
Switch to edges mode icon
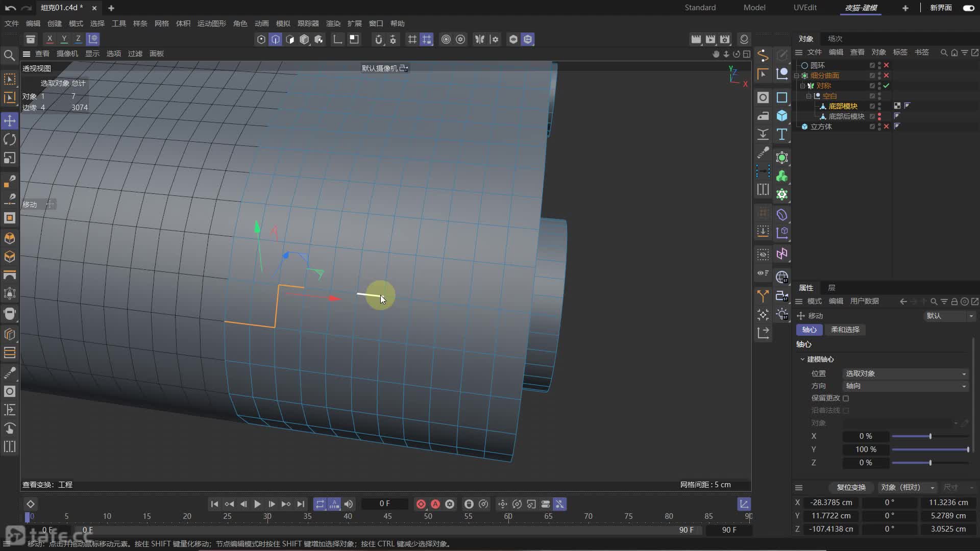pyautogui.click(x=276, y=39)
